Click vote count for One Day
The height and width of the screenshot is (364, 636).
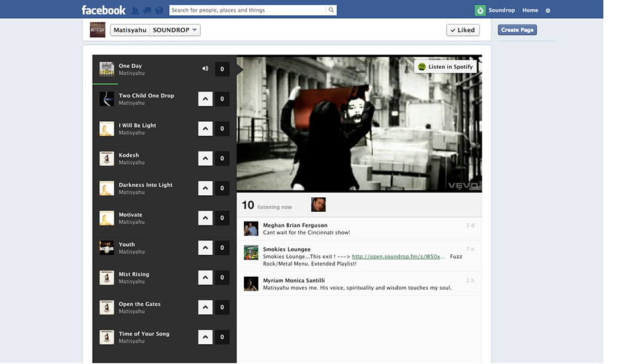[222, 69]
